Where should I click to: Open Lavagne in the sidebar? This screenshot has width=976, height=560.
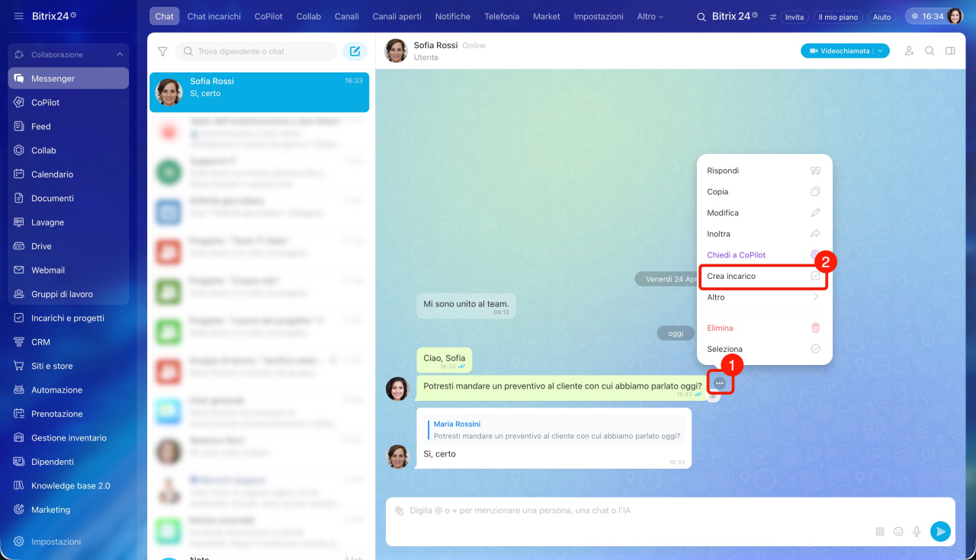69,222
